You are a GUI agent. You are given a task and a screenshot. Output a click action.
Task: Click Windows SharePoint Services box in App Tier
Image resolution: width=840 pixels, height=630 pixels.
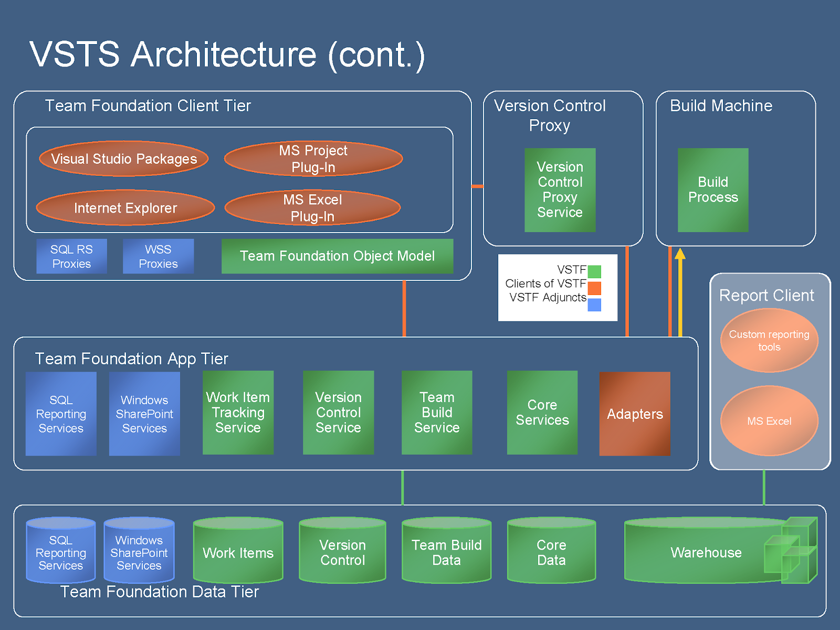144,414
